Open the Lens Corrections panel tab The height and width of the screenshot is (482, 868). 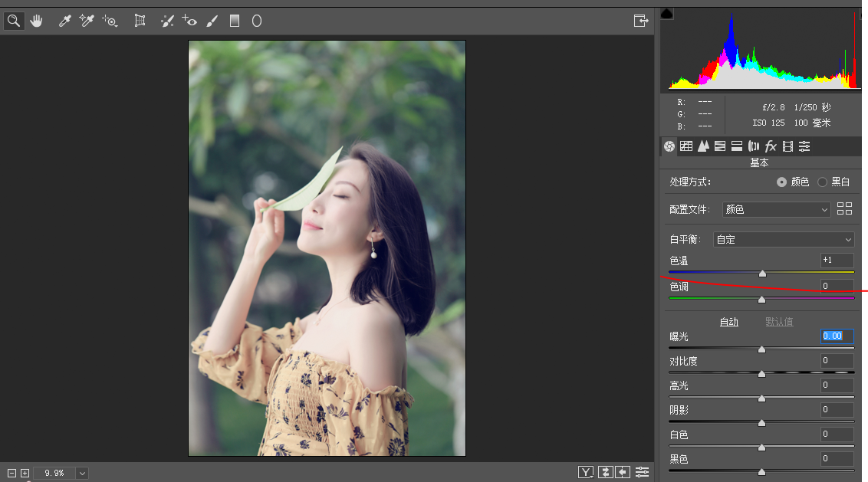tap(754, 146)
